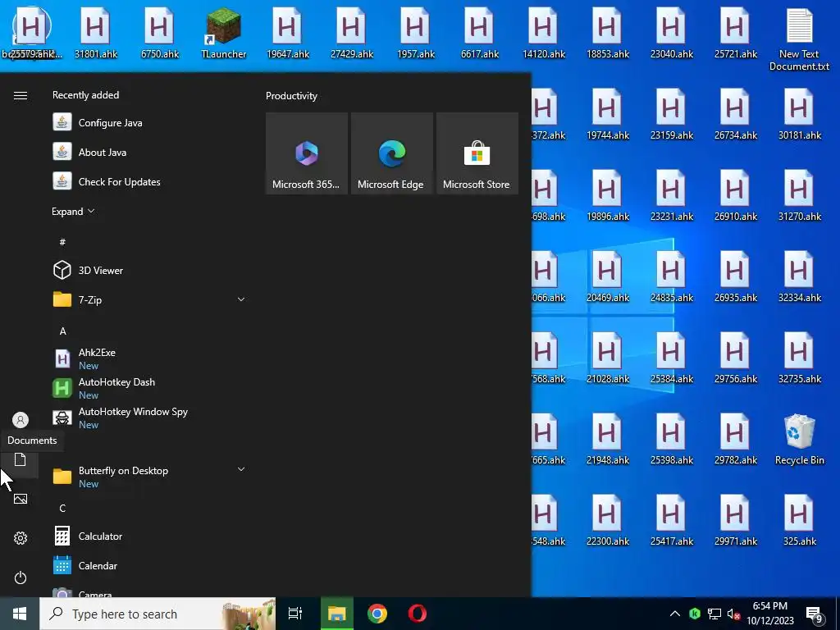This screenshot has height=630, width=840.
Task: Select 30181.ahk desktop file
Action: coord(799,115)
